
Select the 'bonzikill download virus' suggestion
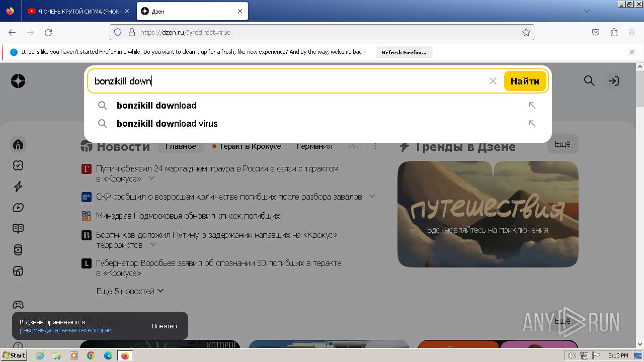318,124
